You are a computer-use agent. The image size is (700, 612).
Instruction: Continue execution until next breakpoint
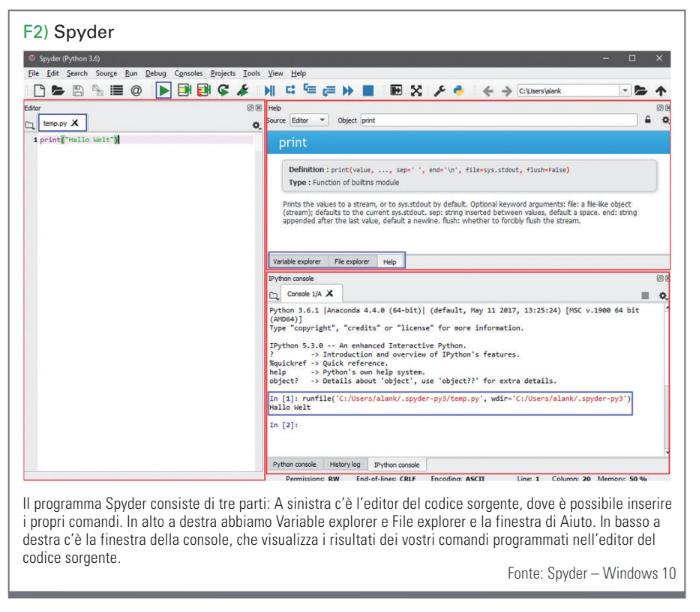point(348,91)
